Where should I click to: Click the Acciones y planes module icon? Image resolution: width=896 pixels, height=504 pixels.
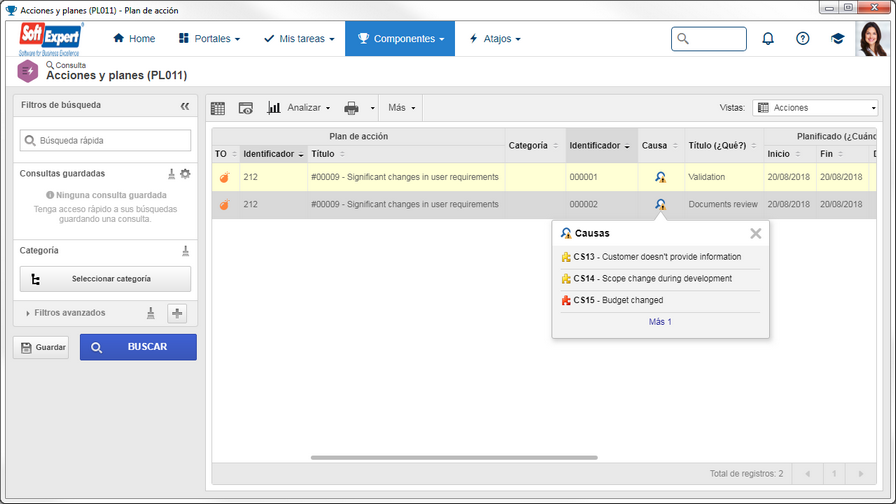(x=27, y=71)
